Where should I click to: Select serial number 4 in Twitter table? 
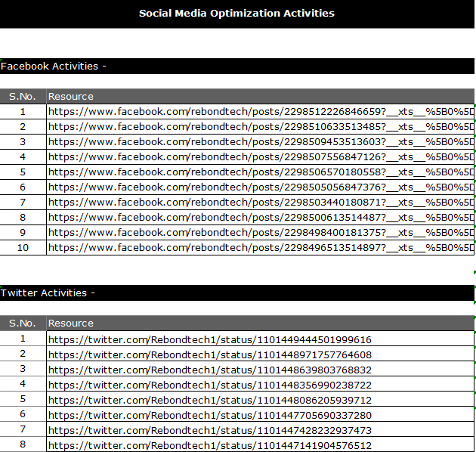pos(23,384)
